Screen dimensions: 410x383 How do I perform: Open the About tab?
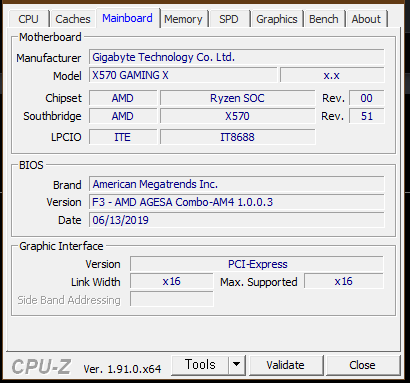point(366,19)
